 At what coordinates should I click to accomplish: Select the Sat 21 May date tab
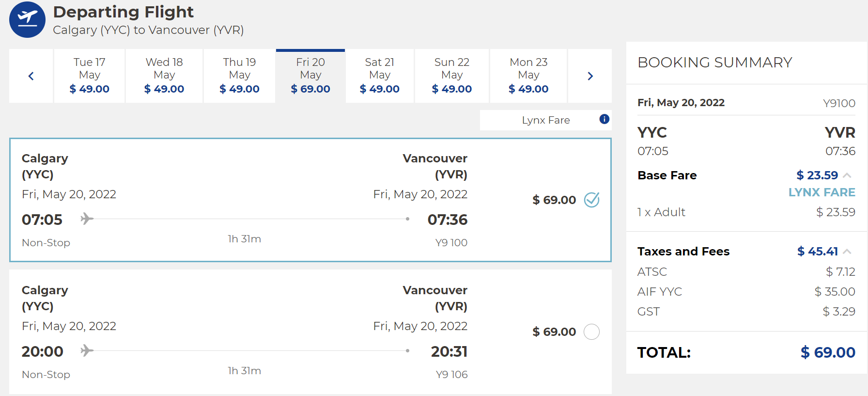(380, 76)
